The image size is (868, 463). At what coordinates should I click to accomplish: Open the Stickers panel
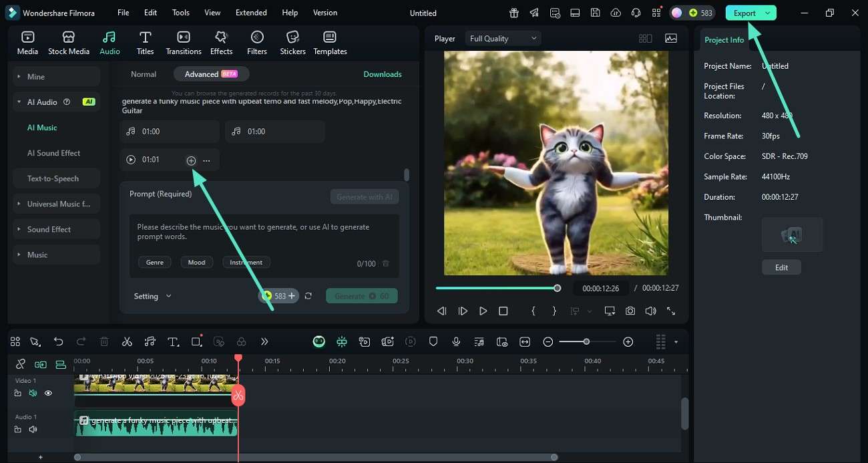tap(292, 43)
